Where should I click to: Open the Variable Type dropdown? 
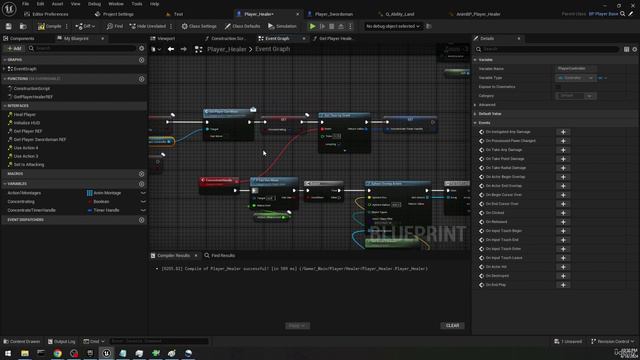(x=576, y=78)
